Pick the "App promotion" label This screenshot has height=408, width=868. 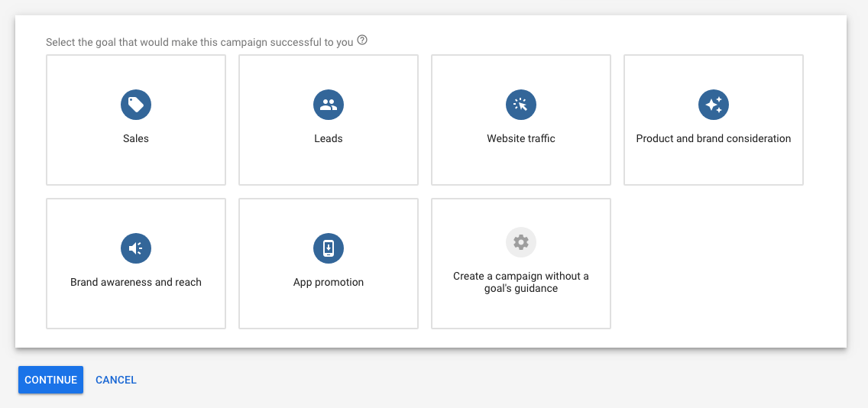point(329,283)
